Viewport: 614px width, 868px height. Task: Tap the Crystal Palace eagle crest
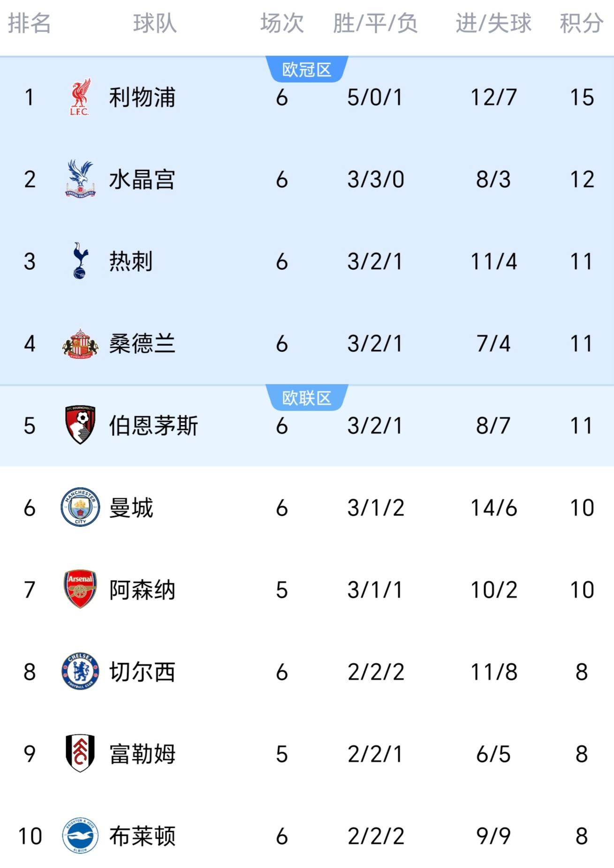click(80, 179)
